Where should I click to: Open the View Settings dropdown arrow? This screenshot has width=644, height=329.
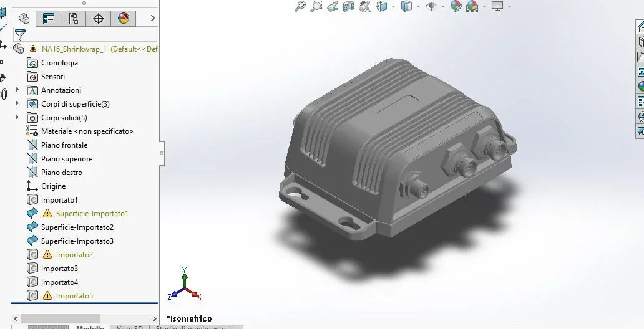click(509, 7)
